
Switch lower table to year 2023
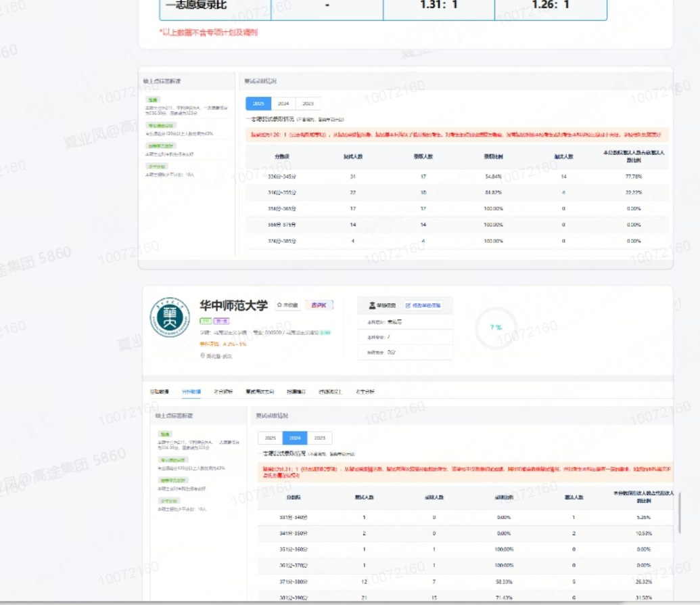pos(320,438)
